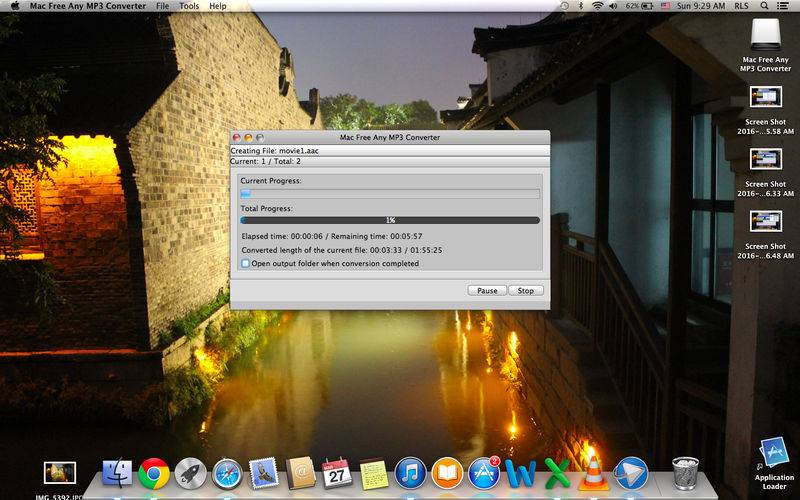This screenshot has width=800, height=500.
Task: Open US flag input source menu
Action: click(x=665, y=6)
